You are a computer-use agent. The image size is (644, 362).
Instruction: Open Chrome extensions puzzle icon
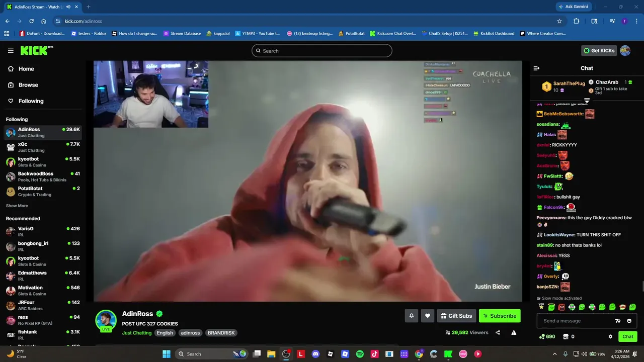click(x=577, y=21)
